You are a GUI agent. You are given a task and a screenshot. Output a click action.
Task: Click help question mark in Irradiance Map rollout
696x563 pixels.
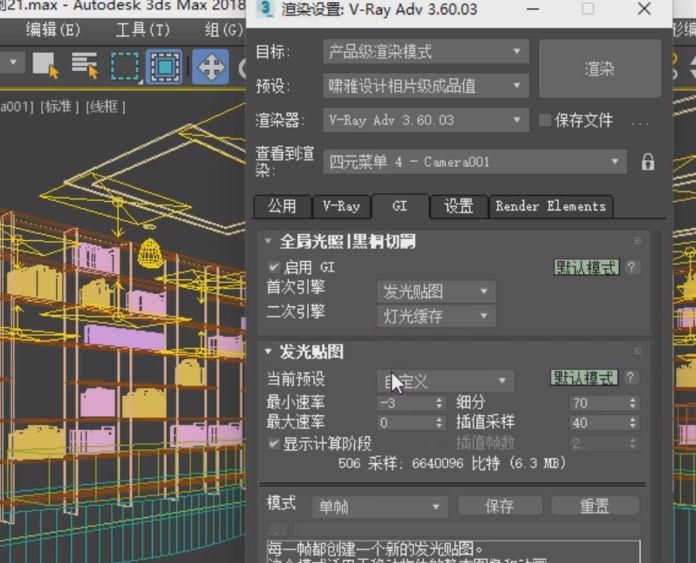pyautogui.click(x=630, y=377)
